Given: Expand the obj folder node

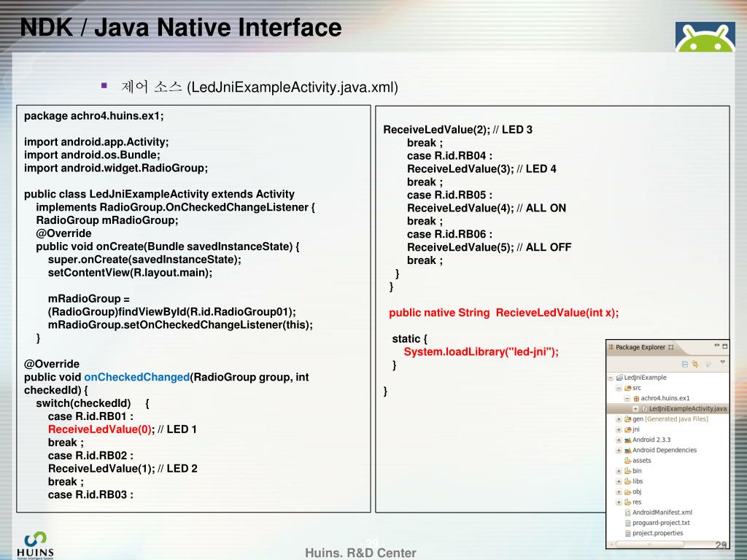Looking at the screenshot, I should pos(619,492).
